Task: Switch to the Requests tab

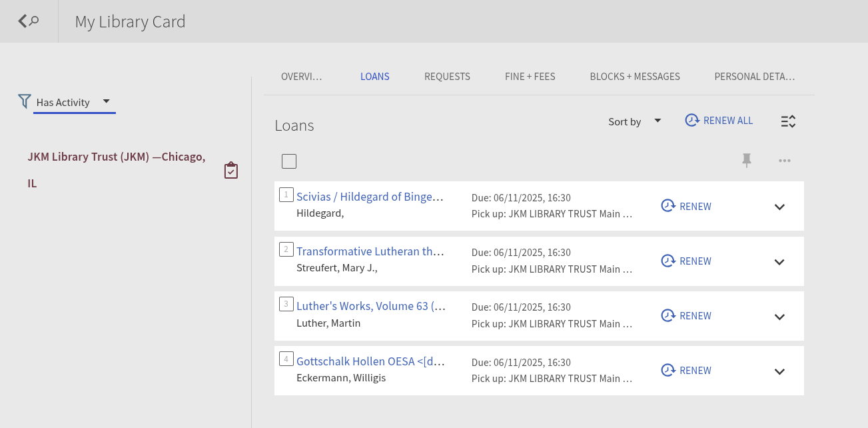Action: pos(447,76)
